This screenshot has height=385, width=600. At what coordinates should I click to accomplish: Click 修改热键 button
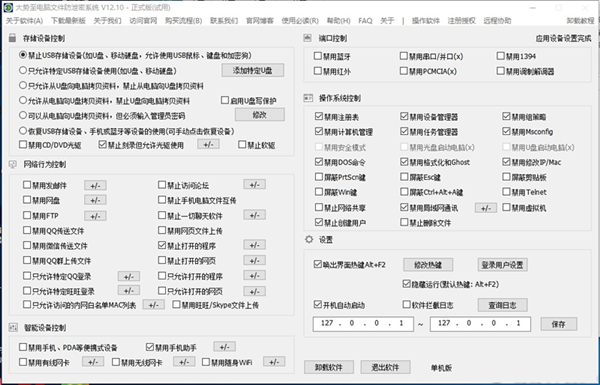[428, 264]
